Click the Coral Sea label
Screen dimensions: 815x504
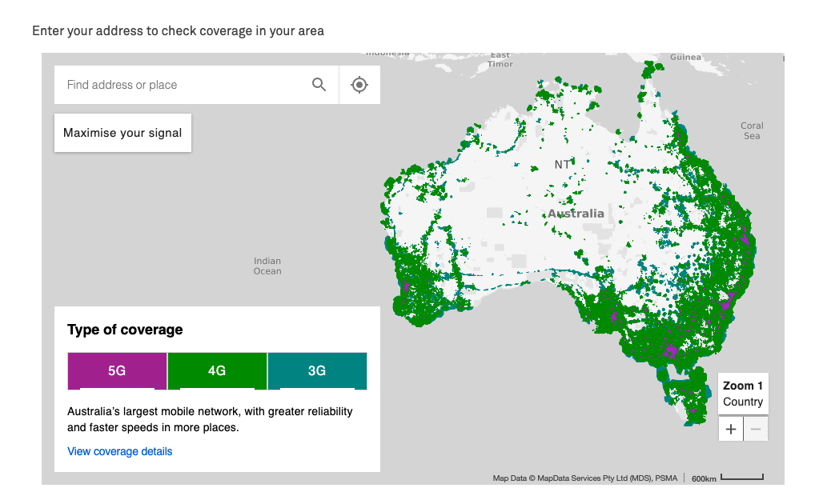752,131
